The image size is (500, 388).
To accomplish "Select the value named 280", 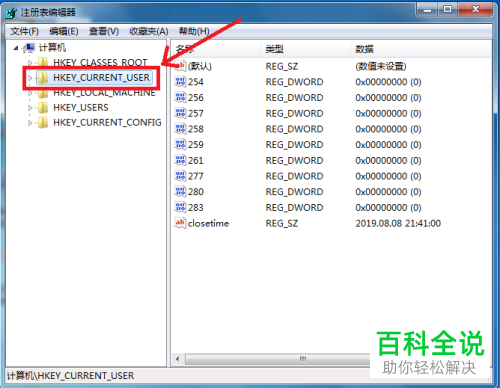I will click(196, 192).
